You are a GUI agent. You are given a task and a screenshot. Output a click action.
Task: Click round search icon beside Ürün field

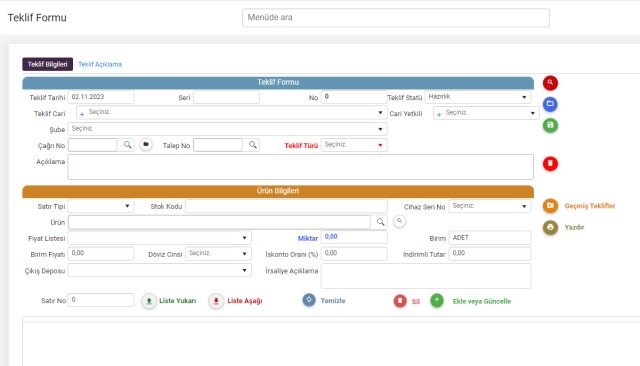399,221
